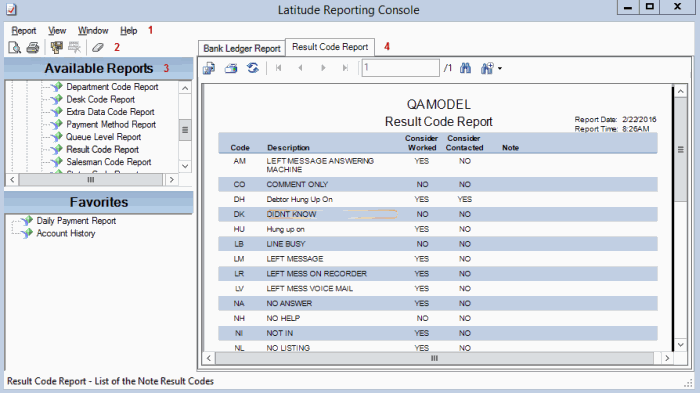Click the Queue Level Report arrow icon
Viewport: 700px width, 393px height.
click(57, 136)
